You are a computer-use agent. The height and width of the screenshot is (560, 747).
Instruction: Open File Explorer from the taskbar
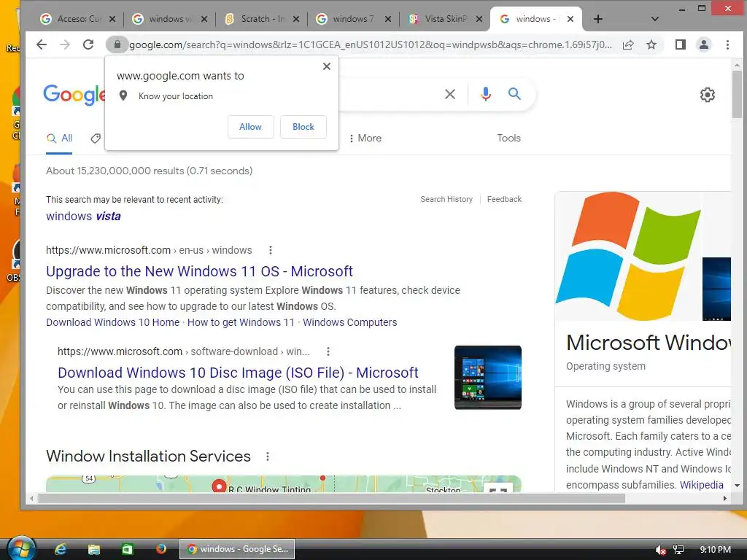click(x=94, y=549)
